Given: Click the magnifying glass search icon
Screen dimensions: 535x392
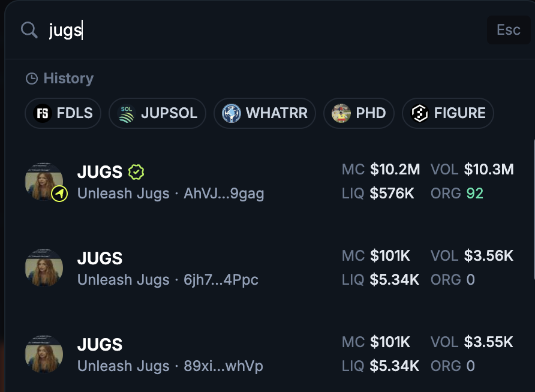Looking at the screenshot, I should [x=29, y=29].
